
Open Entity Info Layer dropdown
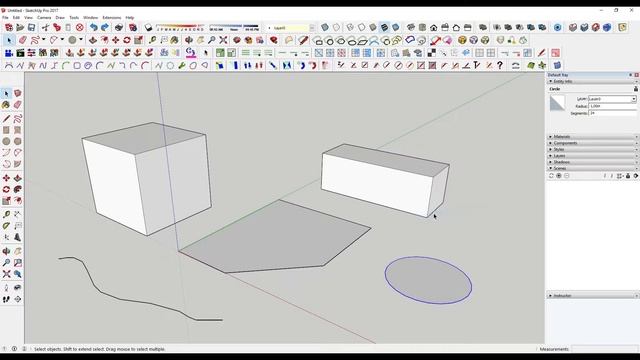click(634, 99)
